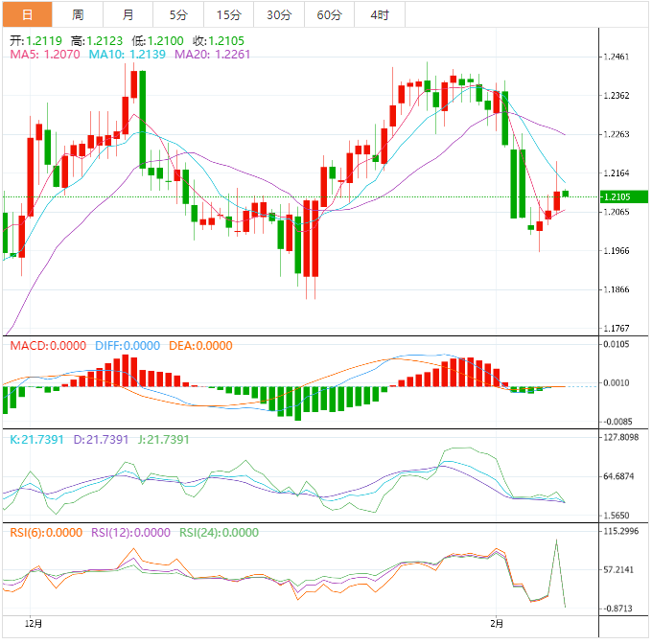Click the 2月 date axis marker

(495, 623)
